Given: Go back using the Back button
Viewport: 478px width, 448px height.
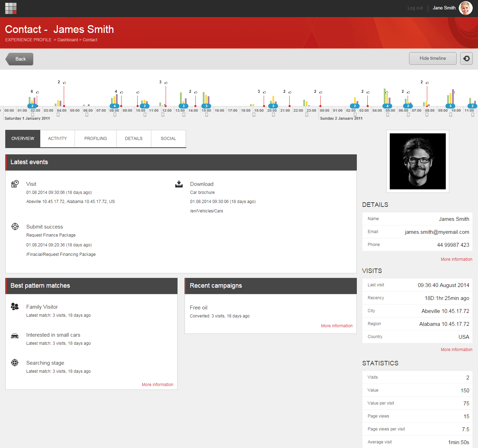Looking at the screenshot, I should click(x=20, y=59).
